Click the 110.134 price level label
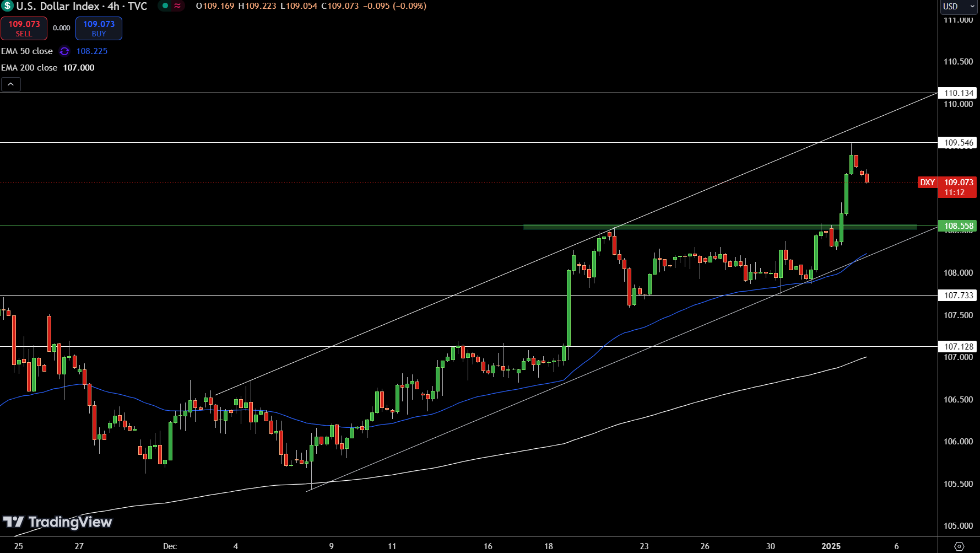The image size is (980, 553). [958, 93]
